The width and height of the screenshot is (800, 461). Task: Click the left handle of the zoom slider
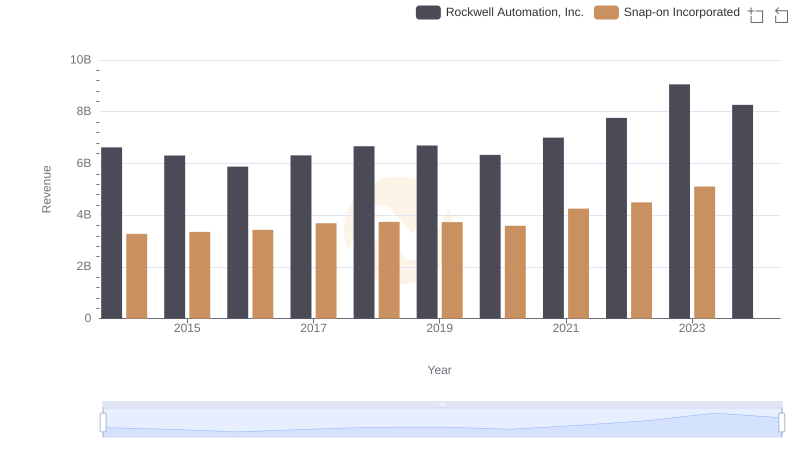pos(103,422)
